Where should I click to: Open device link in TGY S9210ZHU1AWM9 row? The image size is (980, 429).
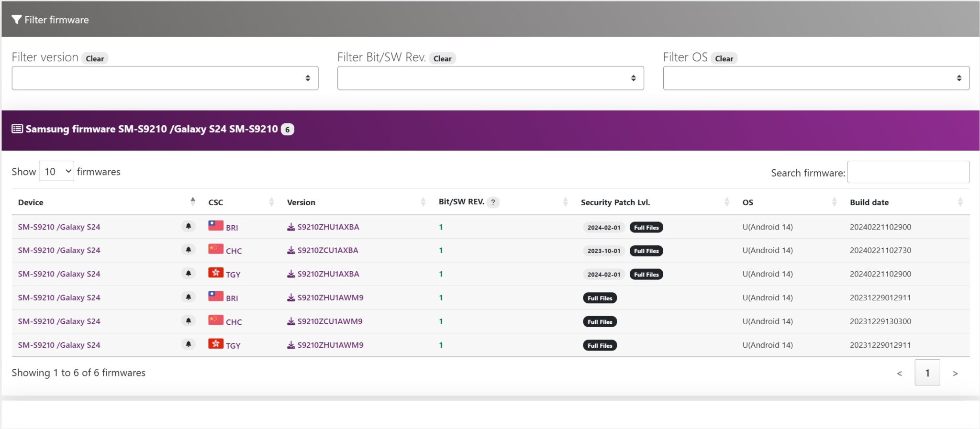(x=59, y=345)
